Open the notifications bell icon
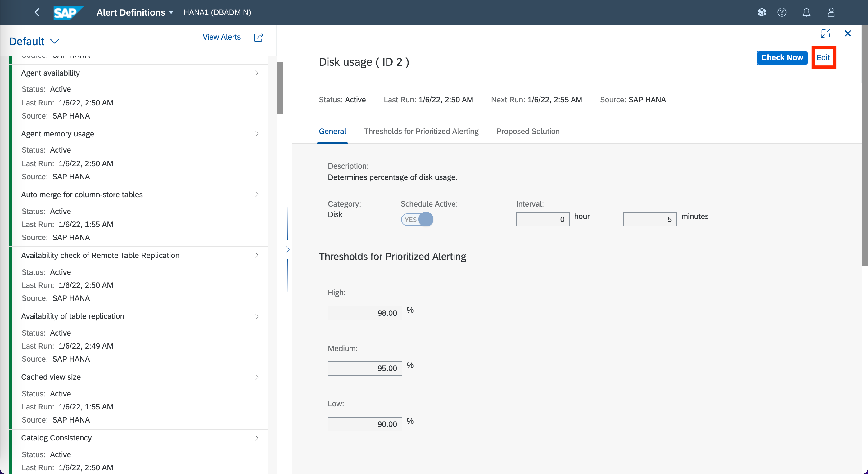 pos(806,12)
